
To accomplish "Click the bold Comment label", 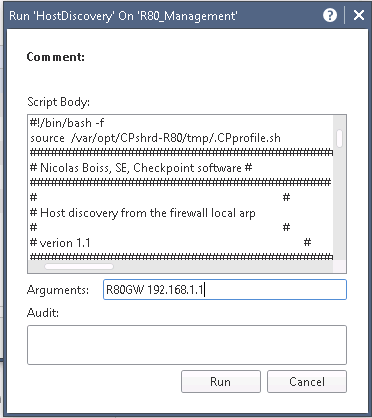I will click(x=56, y=57).
